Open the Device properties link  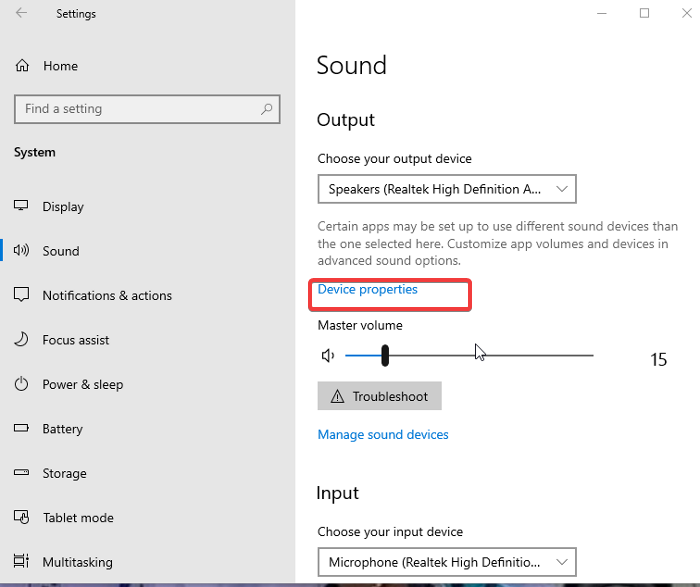pyautogui.click(x=368, y=290)
